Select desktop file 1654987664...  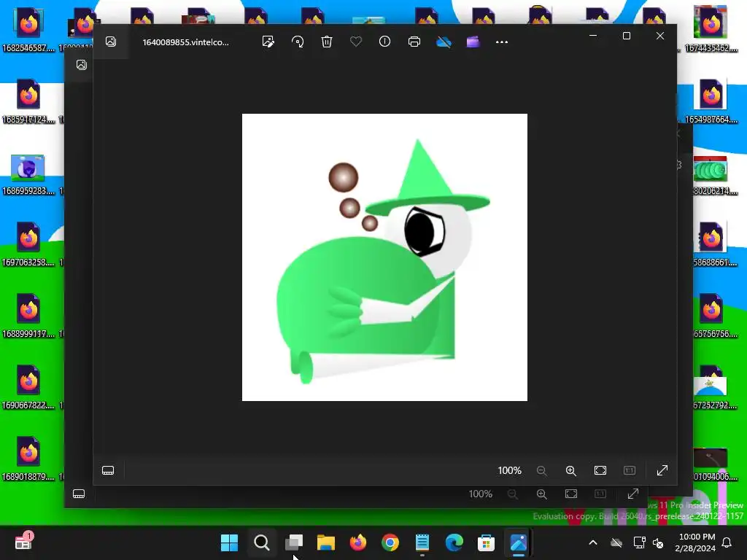[711, 101]
